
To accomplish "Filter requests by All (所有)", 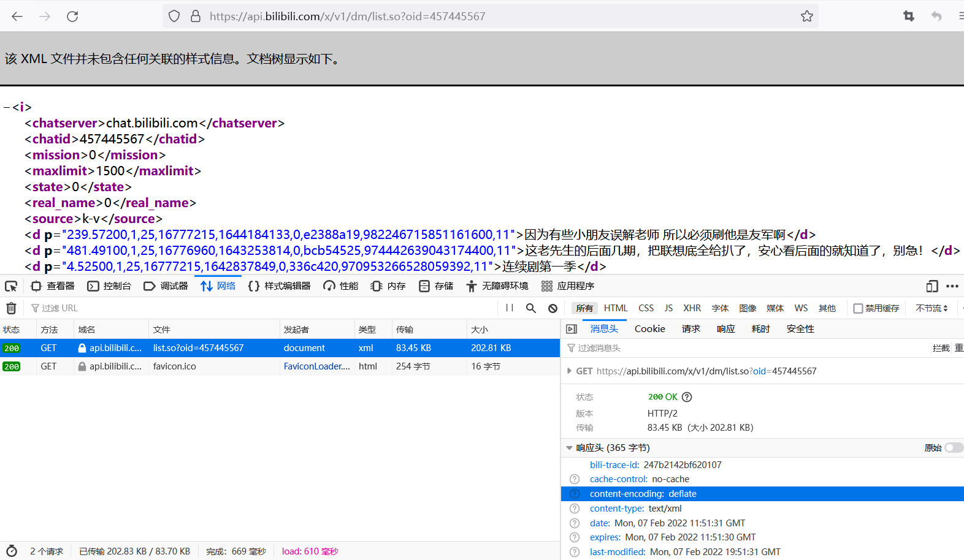I will 584,308.
